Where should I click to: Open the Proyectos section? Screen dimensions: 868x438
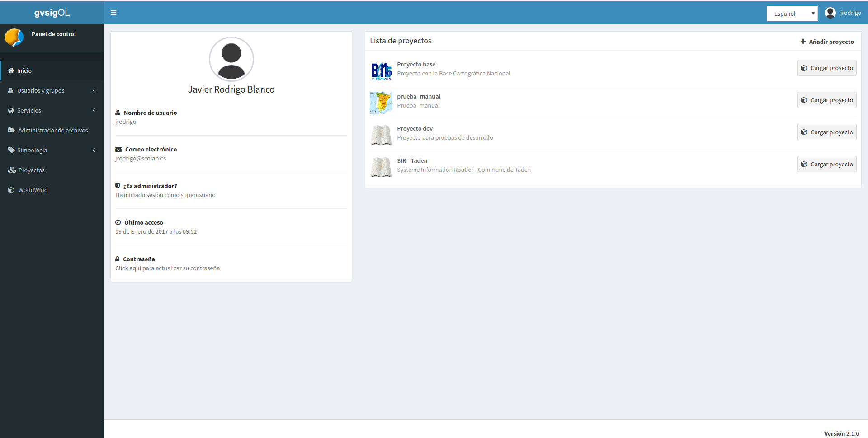point(31,170)
